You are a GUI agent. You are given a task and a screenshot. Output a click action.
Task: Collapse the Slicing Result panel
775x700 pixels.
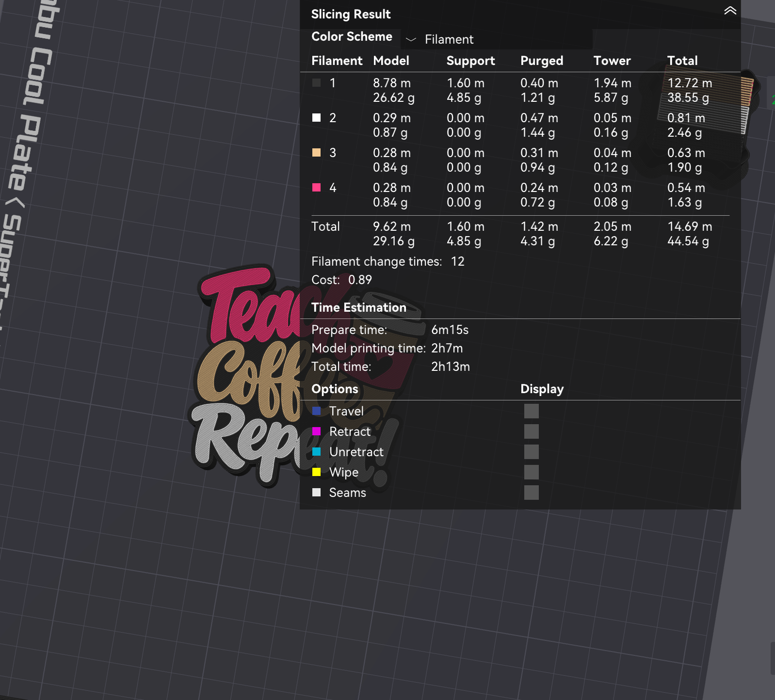730,11
